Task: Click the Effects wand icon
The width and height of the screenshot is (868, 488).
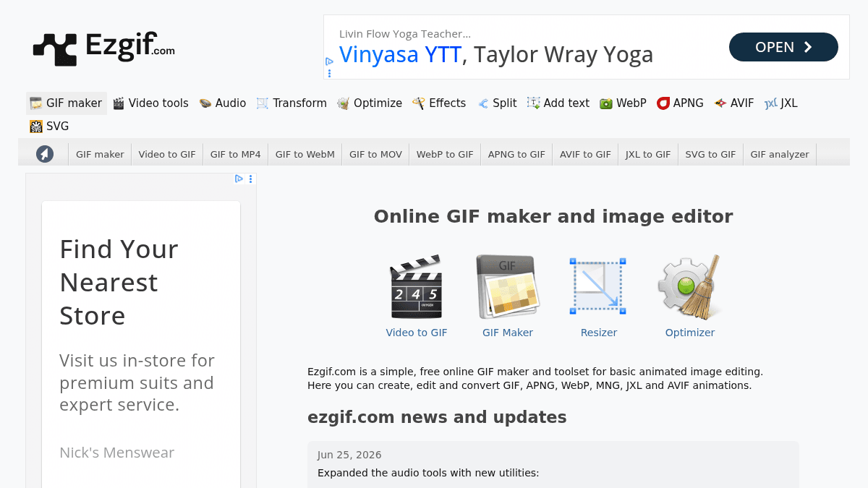Action: click(419, 103)
